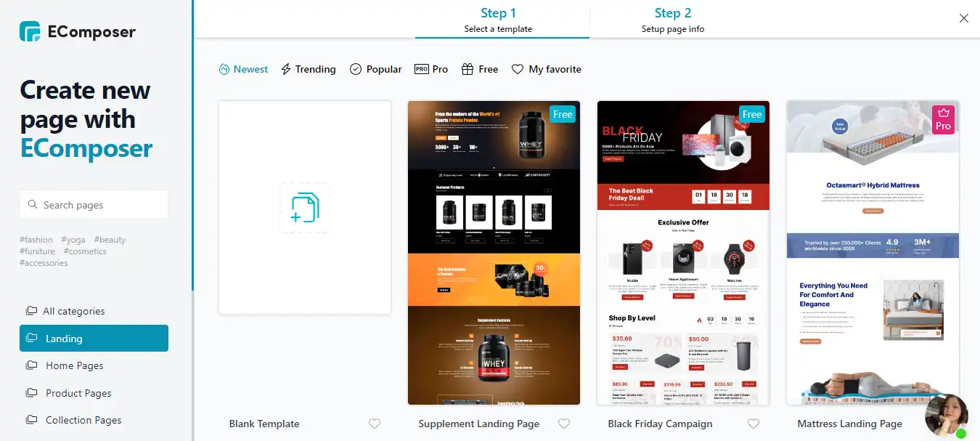
Task: Switch to the Trending filter
Action: (309, 69)
